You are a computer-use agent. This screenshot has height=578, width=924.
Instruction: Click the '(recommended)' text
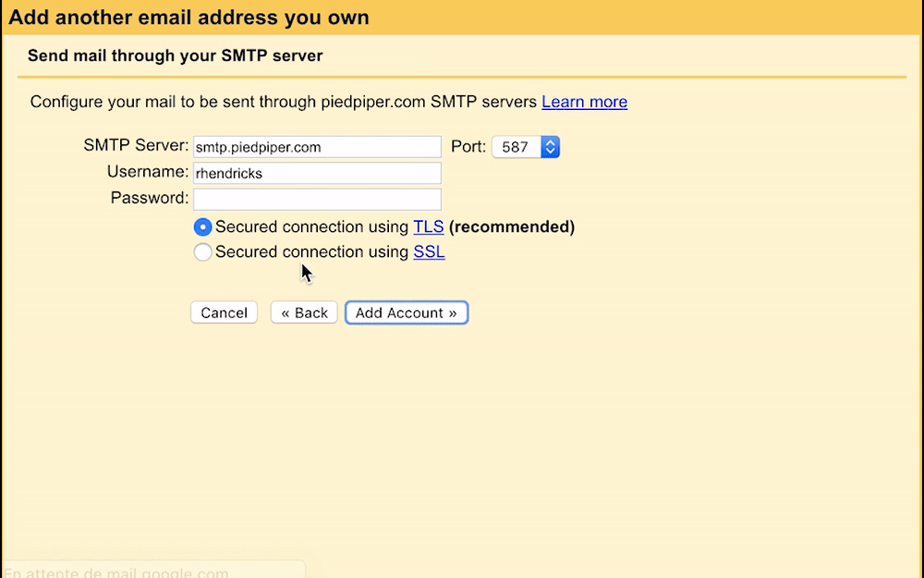512,228
